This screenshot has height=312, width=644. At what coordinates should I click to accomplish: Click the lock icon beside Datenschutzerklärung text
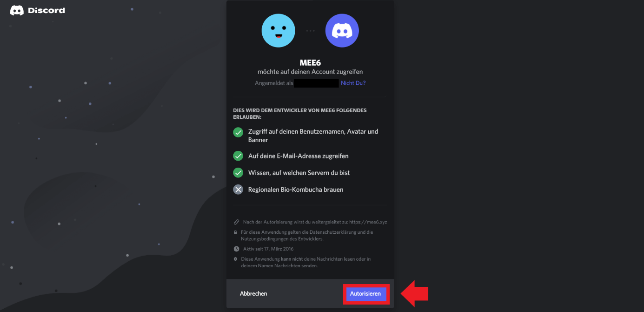click(236, 232)
